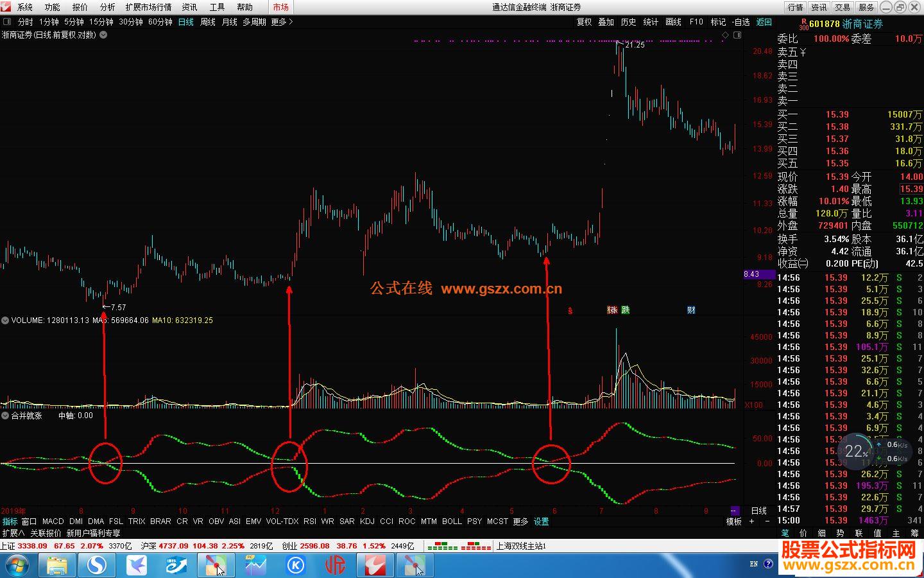Select the 筹 tab in the side panel bottom

[x=914, y=533]
